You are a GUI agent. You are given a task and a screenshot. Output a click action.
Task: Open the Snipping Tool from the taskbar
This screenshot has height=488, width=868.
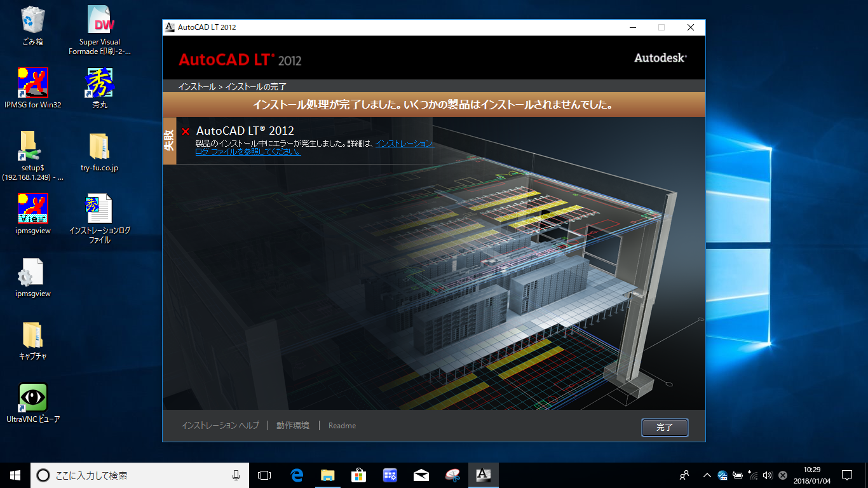pos(452,475)
